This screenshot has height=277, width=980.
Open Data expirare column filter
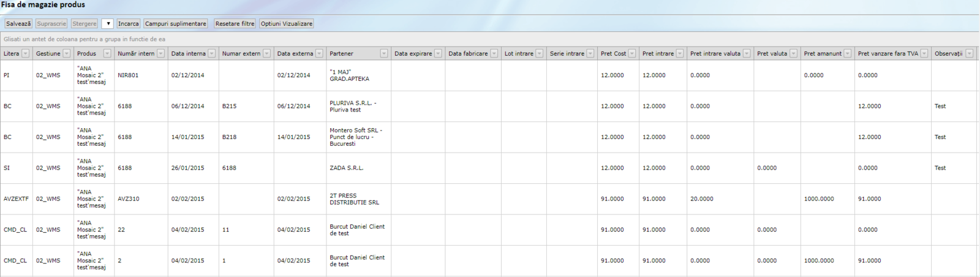(438, 54)
